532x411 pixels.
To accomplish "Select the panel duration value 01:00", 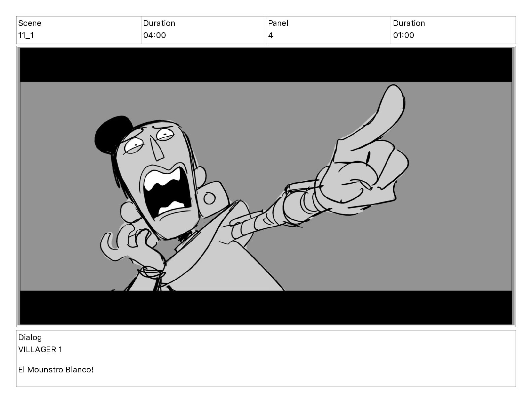I will (x=403, y=35).
